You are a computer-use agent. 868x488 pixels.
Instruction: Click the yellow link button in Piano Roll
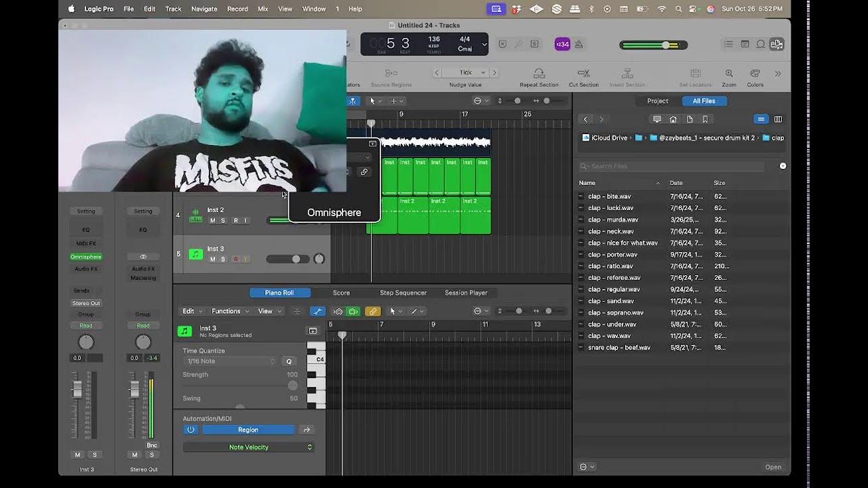(x=372, y=311)
